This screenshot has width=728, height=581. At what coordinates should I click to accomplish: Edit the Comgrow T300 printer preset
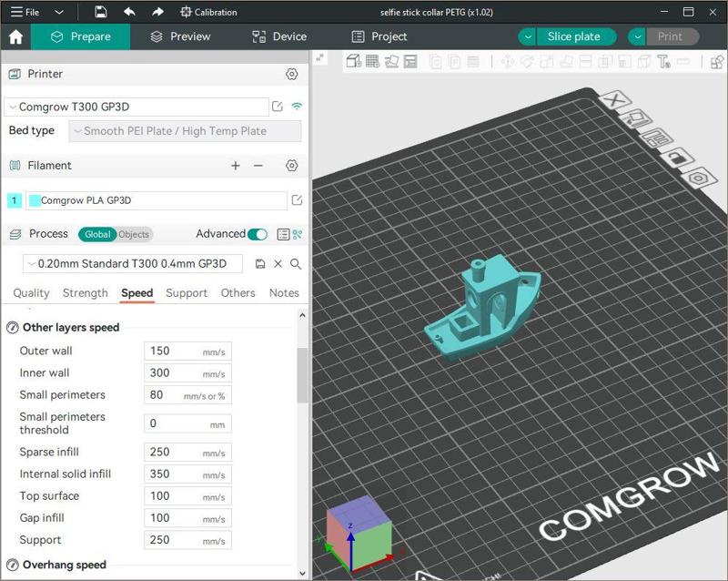(x=278, y=107)
